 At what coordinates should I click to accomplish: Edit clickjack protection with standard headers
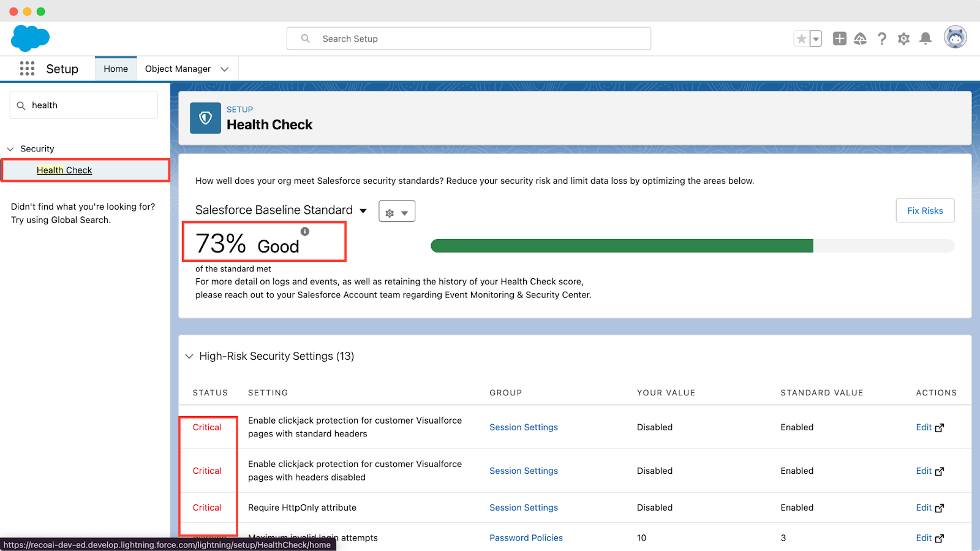(930, 427)
